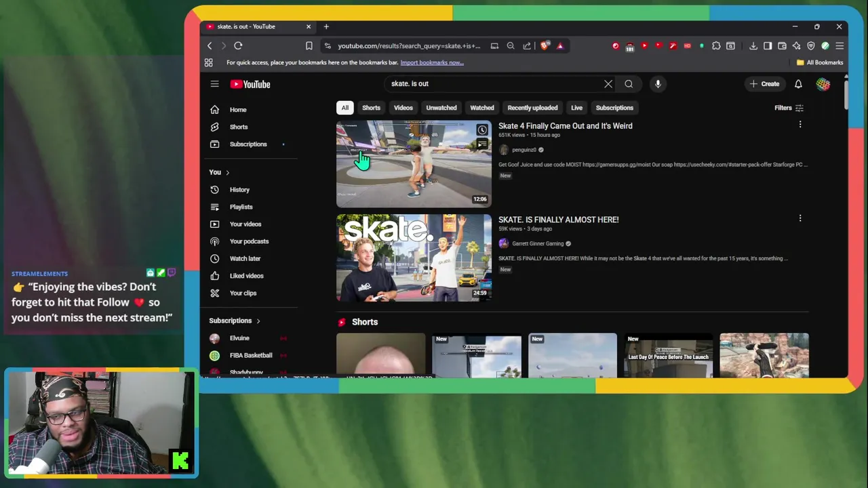
Task: Reload the page
Action: click(238, 45)
